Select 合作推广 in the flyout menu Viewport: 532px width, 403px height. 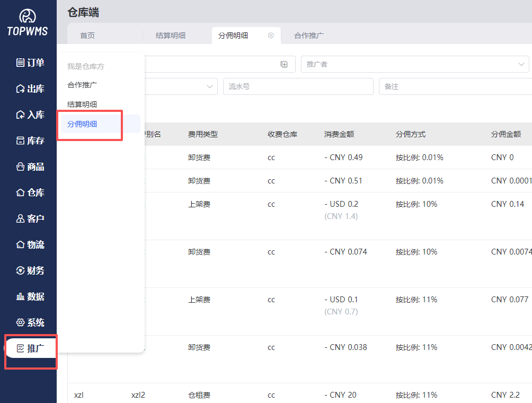click(x=82, y=84)
